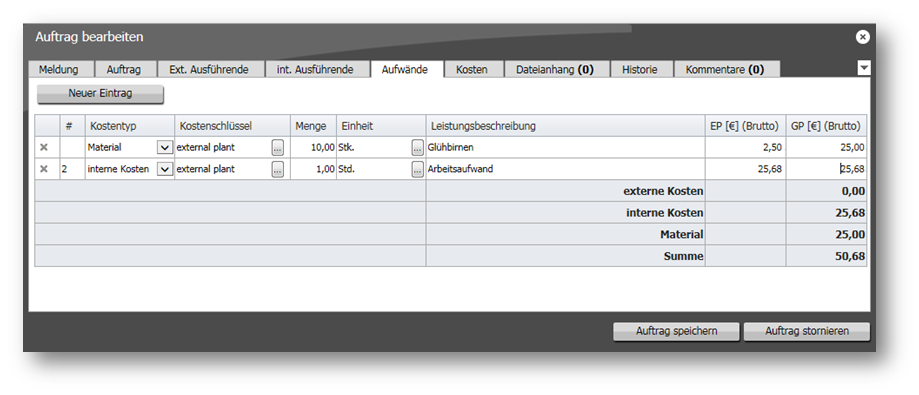The height and width of the screenshot is (395, 919).
Task: Click the # column header
Action: click(72, 126)
